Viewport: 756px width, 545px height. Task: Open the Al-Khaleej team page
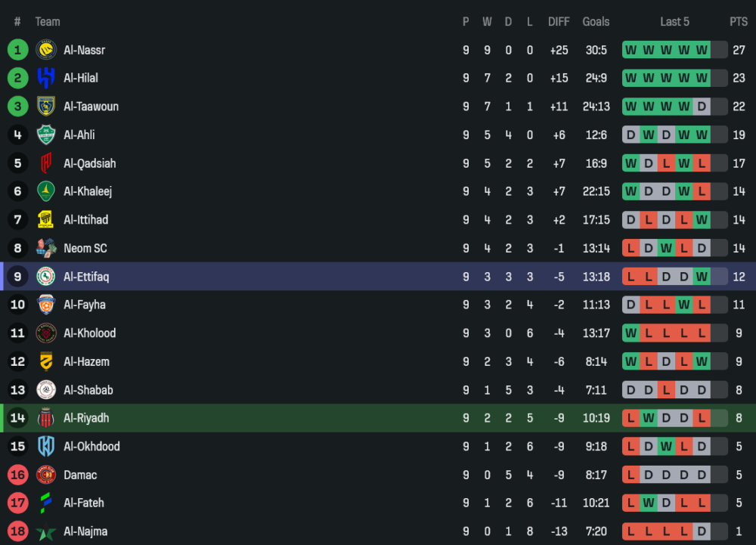coord(88,191)
